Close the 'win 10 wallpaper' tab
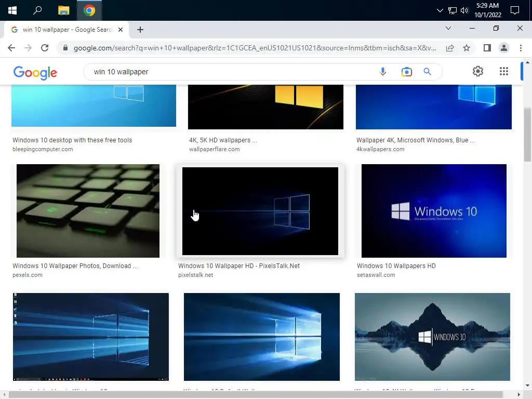532x399 pixels. coord(121,30)
